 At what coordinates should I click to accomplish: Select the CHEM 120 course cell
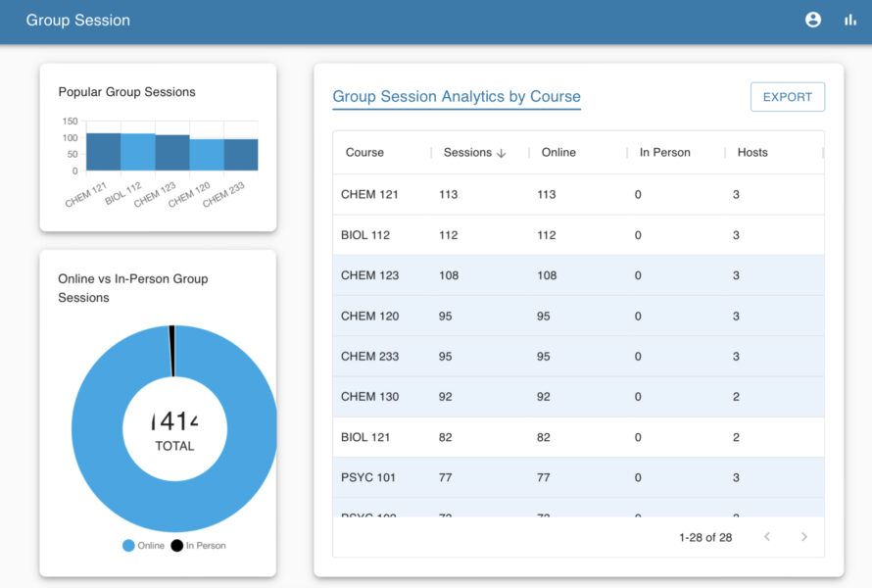[x=369, y=316]
